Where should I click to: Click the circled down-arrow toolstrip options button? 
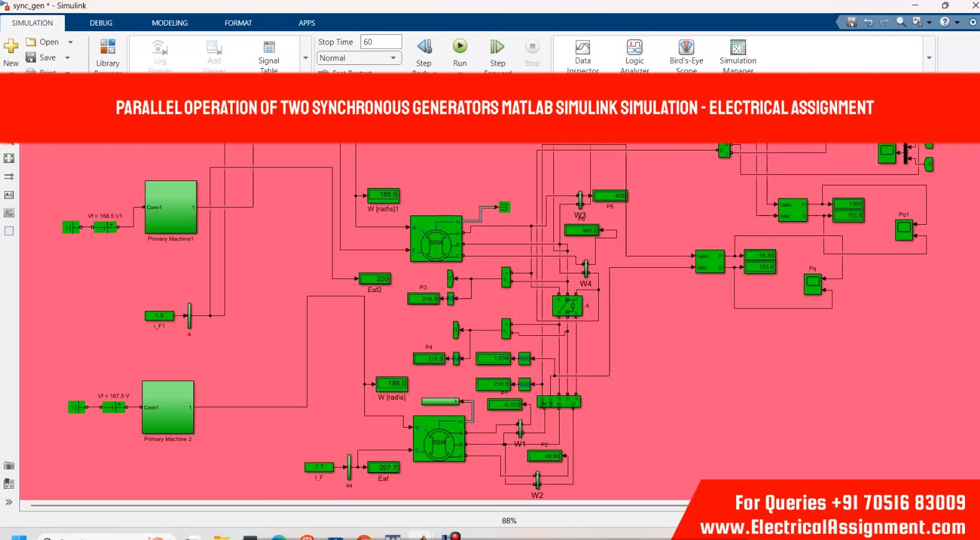click(x=973, y=22)
